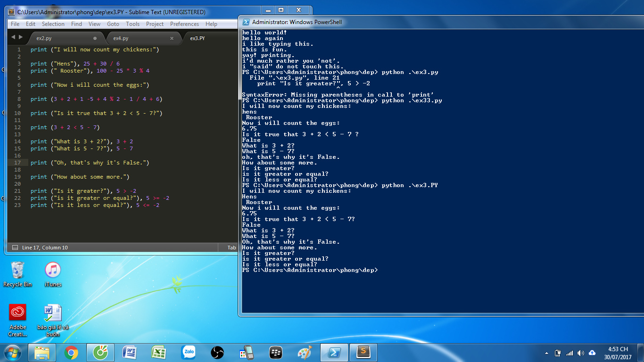Open OBS Studio from the taskbar
The width and height of the screenshot is (644, 362).
click(x=217, y=352)
